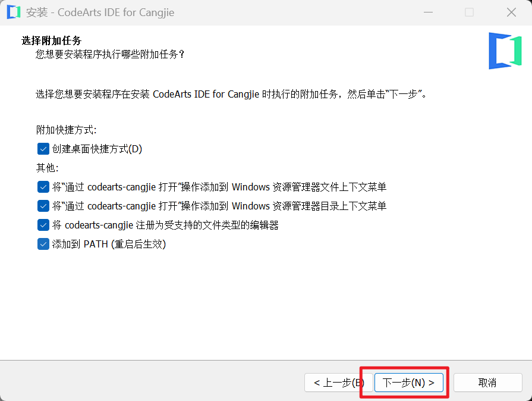
Task: Cancel the installation with the 取消 button
Action: pyautogui.click(x=487, y=383)
